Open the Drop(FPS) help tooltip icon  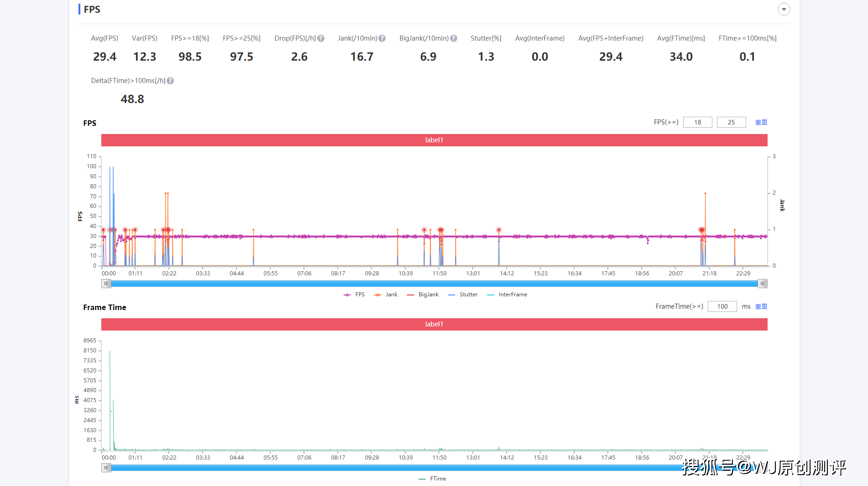[321, 38]
